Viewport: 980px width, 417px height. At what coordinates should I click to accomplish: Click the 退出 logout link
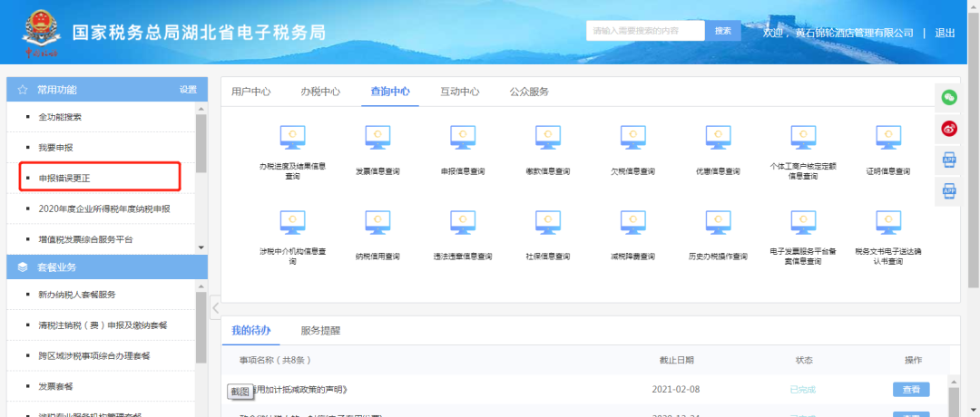(945, 33)
